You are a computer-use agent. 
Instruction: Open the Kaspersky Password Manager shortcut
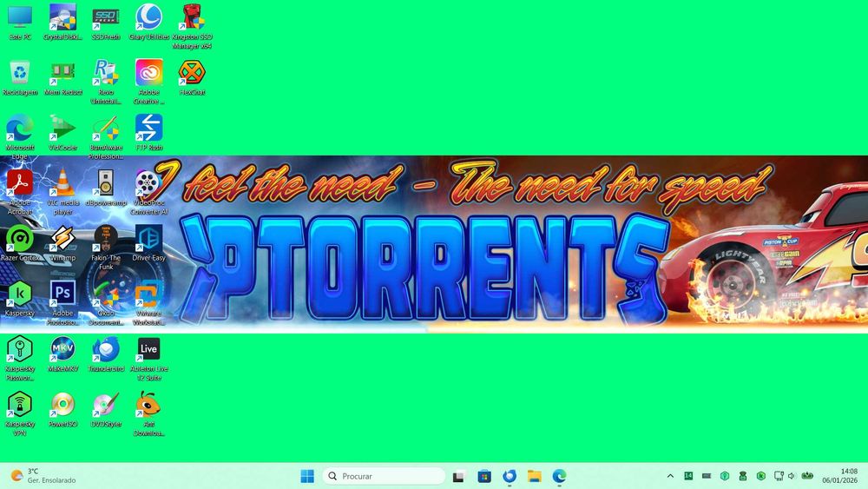[x=20, y=359]
